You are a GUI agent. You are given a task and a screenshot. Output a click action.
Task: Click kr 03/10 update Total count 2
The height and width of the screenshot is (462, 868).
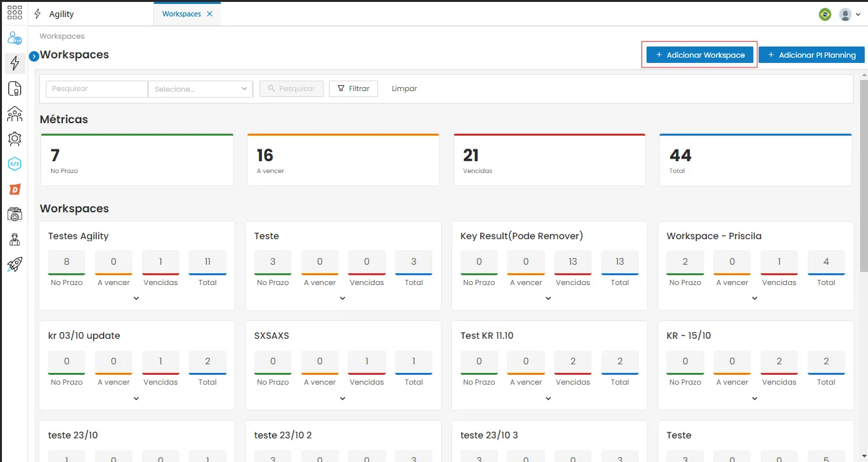208,362
